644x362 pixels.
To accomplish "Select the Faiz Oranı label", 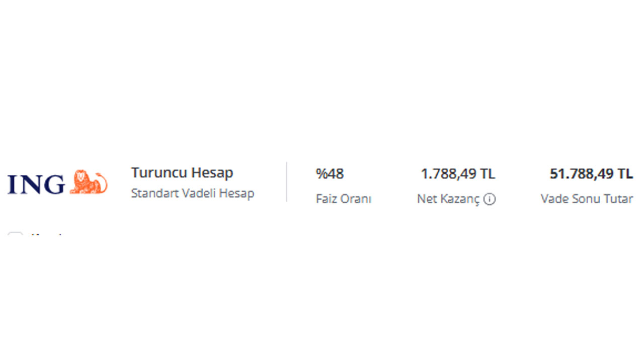I will point(344,199).
